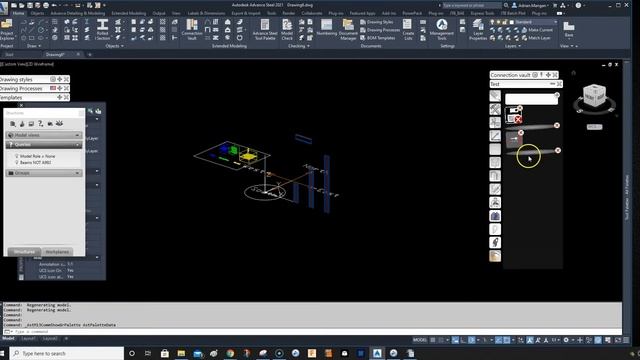Toggle MODEL space in status bar
Screen dimensions: 640x360
(x=420, y=340)
